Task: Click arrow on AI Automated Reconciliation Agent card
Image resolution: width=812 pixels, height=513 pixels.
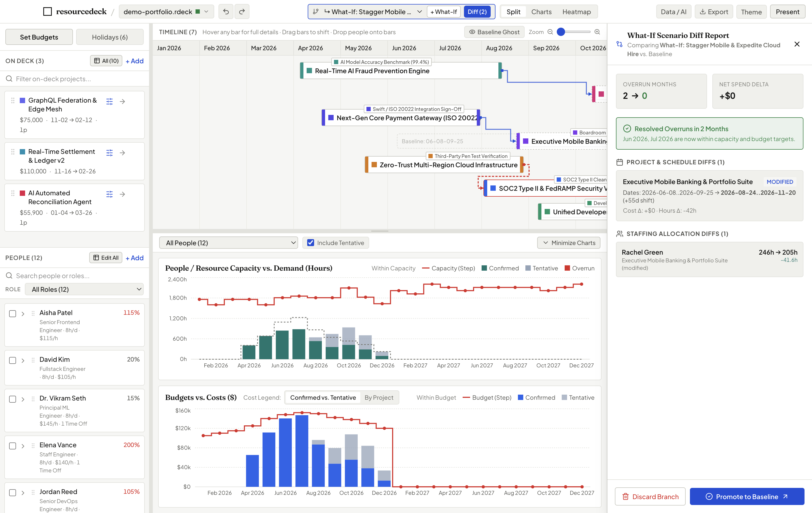Action: (123, 194)
